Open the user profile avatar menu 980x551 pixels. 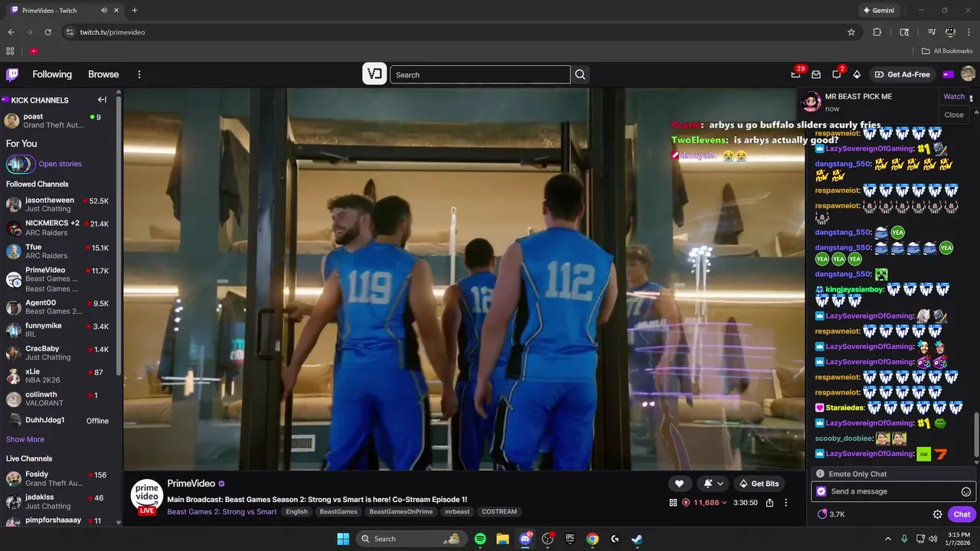[968, 74]
